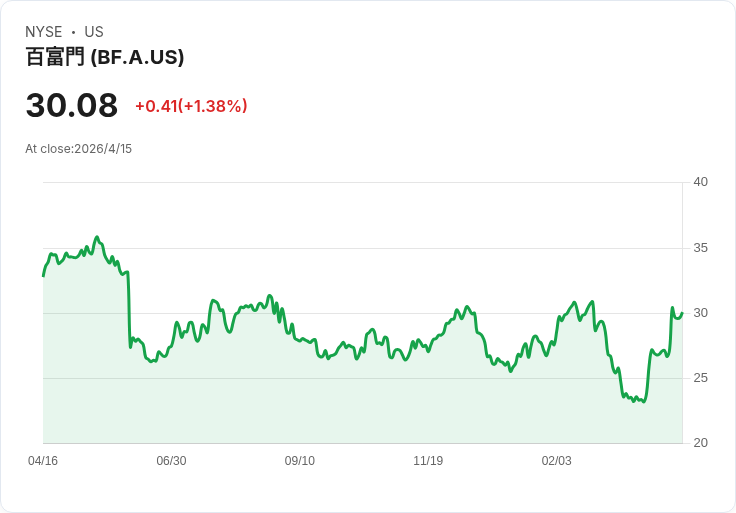Select the 09/10 date axis label

tap(299, 460)
